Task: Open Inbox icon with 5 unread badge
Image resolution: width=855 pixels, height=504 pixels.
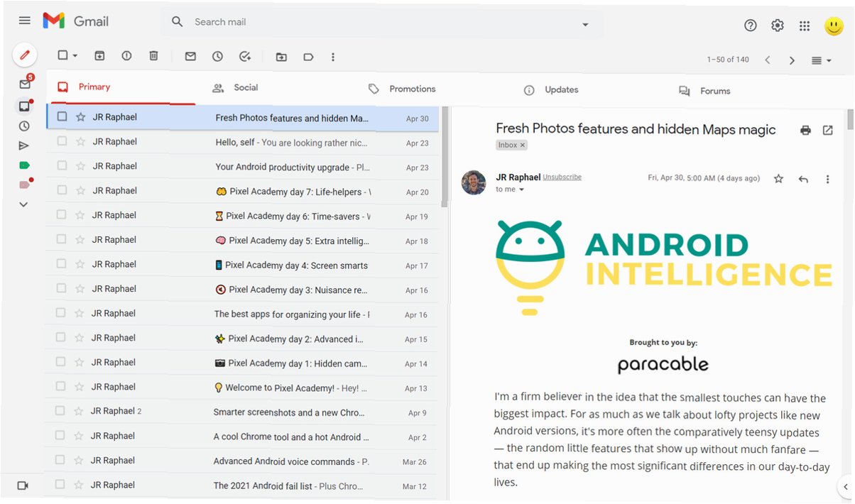Action: (25, 84)
